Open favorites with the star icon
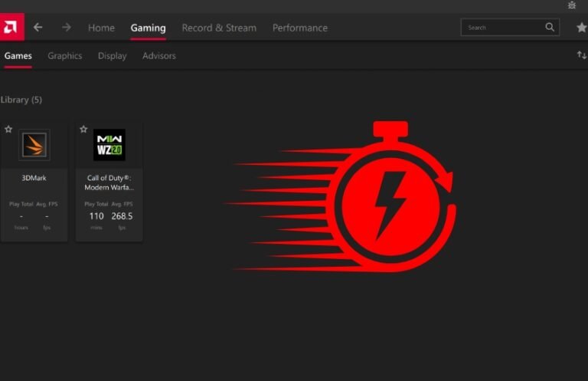Viewport: 588px width, 381px height. click(x=582, y=27)
